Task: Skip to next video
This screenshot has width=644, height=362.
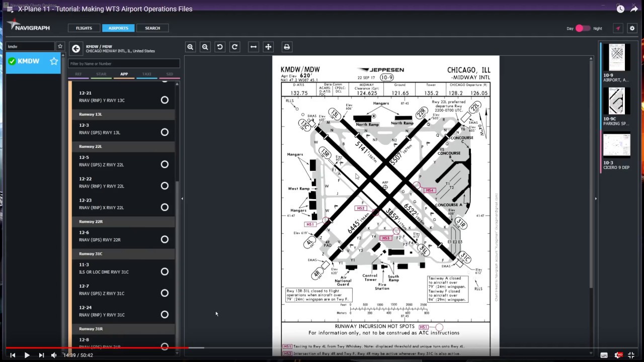Action: tap(41, 355)
